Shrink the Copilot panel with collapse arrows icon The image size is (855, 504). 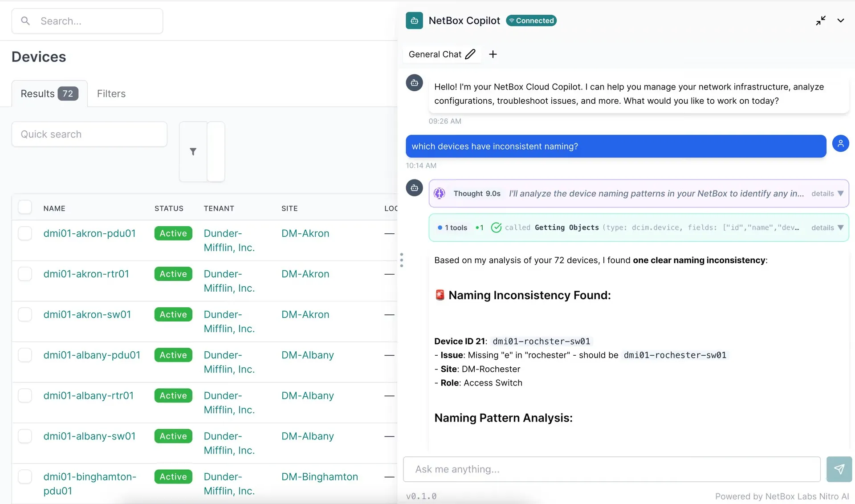820,20
